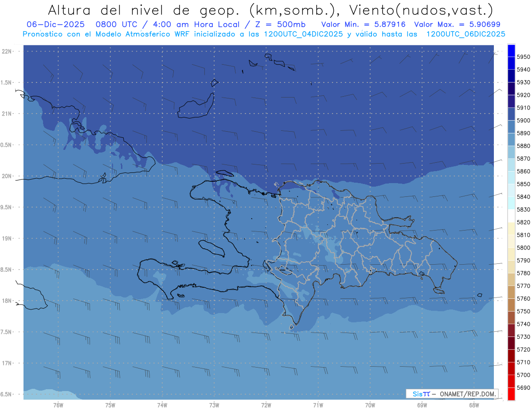This screenshot has height=411, width=532.
Task: Click the 76W longitude axis label
Action: point(58,405)
